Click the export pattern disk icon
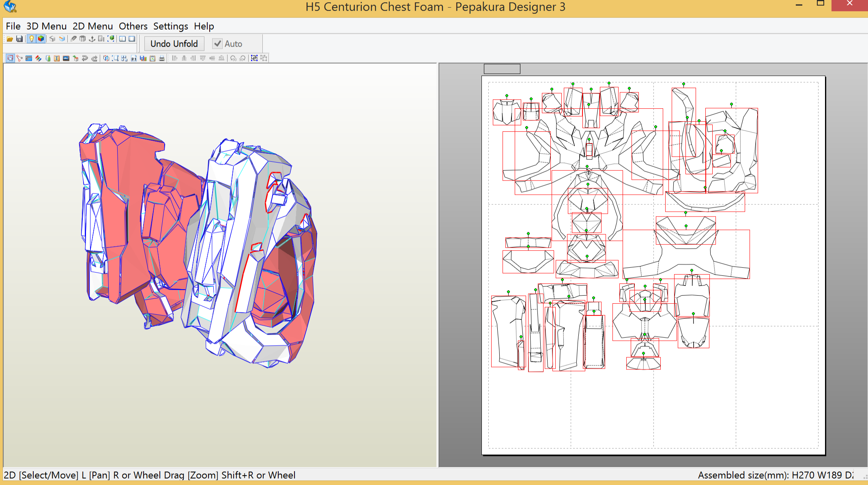Image resolution: width=868 pixels, height=485 pixels. [x=143, y=58]
